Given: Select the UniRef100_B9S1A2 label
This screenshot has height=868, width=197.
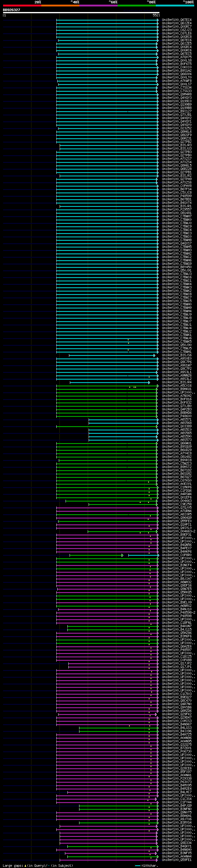Looking at the screenshot, I should [177, 71].
